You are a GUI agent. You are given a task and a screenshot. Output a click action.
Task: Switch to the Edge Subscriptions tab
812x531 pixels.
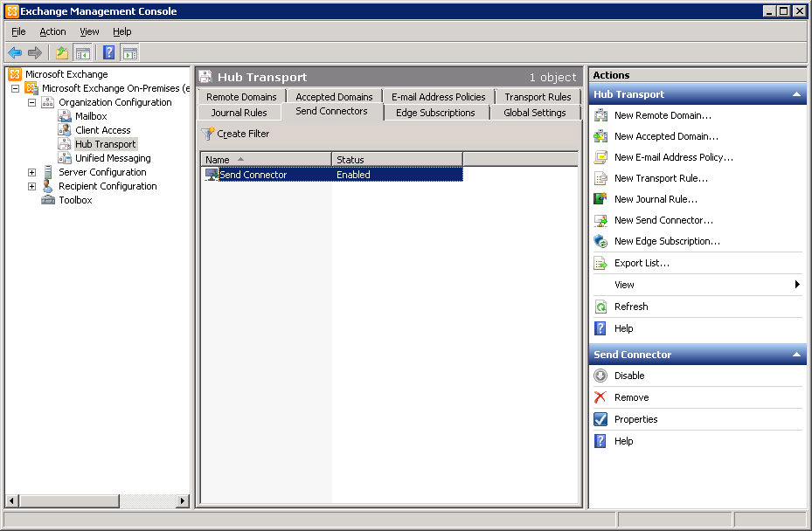pyautogui.click(x=435, y=113)
